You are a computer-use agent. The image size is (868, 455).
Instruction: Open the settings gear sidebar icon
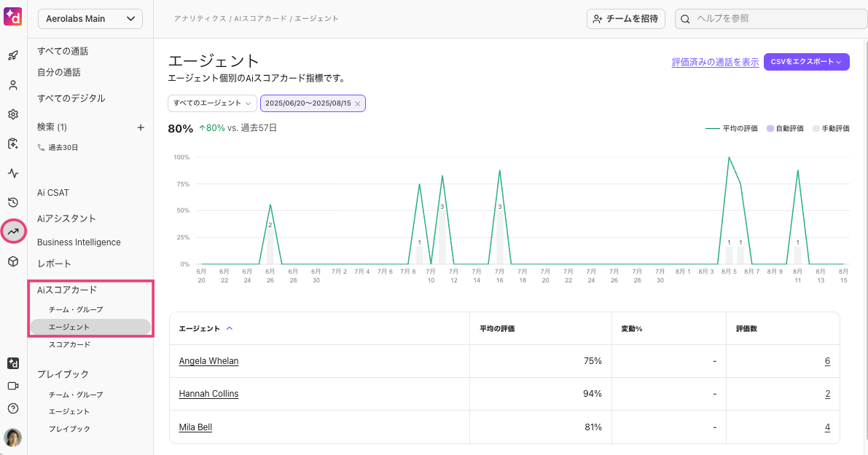13,114
